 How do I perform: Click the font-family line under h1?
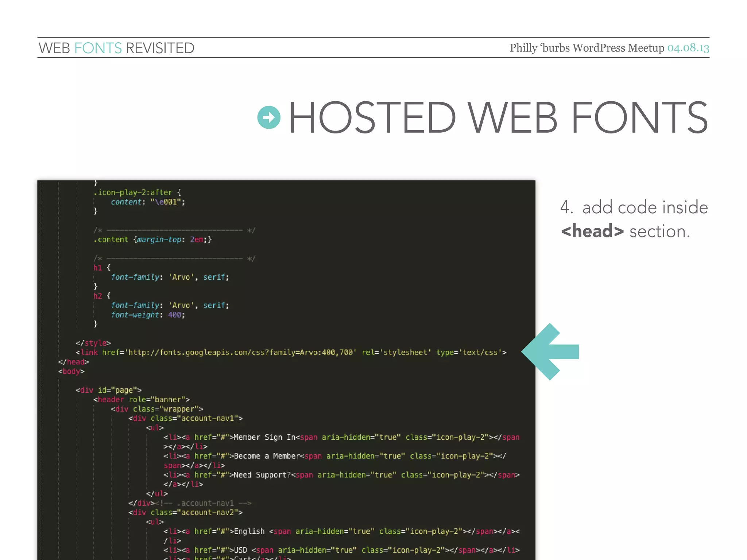(x=170, y=277)
